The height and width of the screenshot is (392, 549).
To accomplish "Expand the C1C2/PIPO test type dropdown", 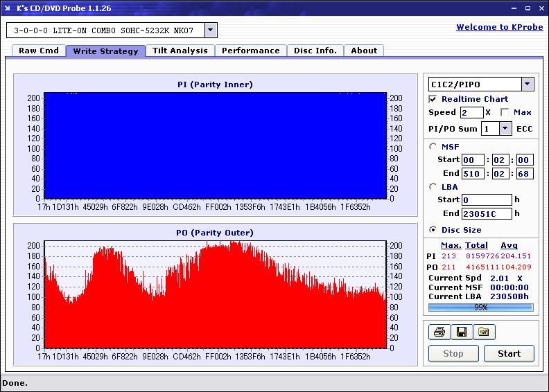I will pos(528,84).
